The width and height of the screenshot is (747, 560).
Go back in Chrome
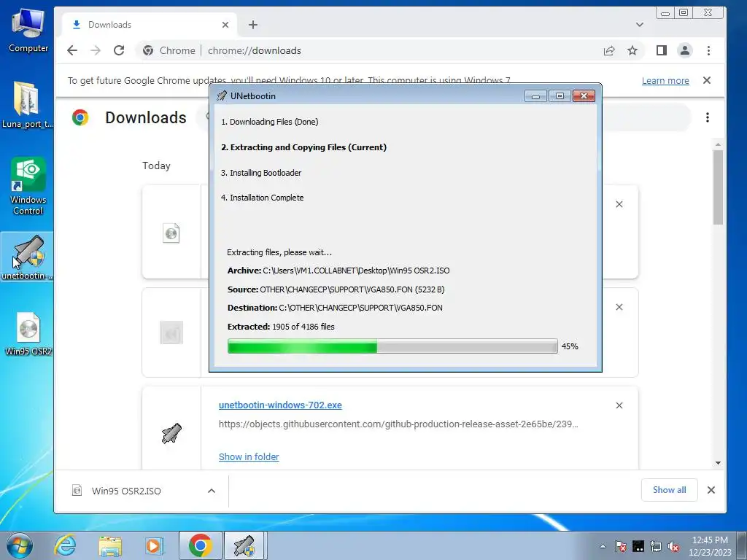72,50
